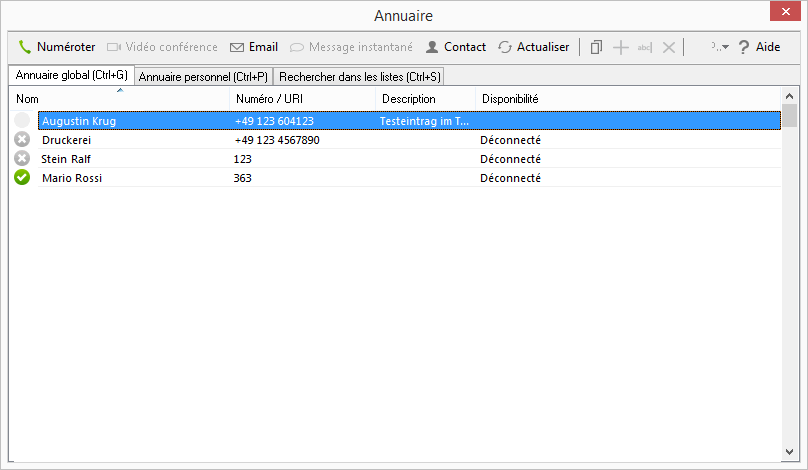Close the Annuaire window
The width and height of the screenshot is (808, 470).
click(x=785, y=11)
